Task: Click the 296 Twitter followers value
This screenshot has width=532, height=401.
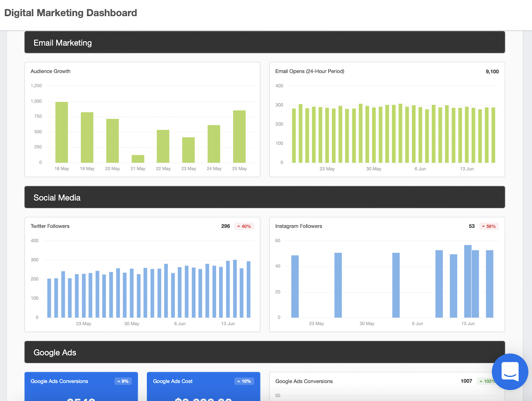Action: coord(225,226)
